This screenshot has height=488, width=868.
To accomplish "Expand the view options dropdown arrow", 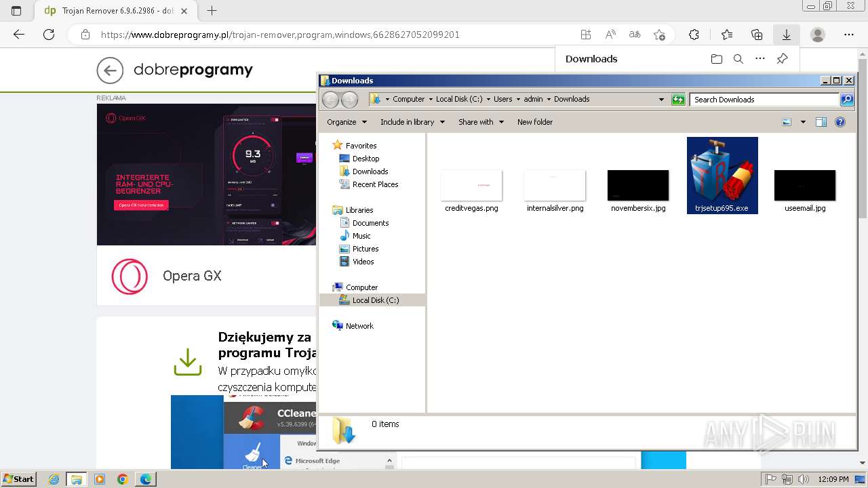I will pyautogui.click(x=803, y=122).
